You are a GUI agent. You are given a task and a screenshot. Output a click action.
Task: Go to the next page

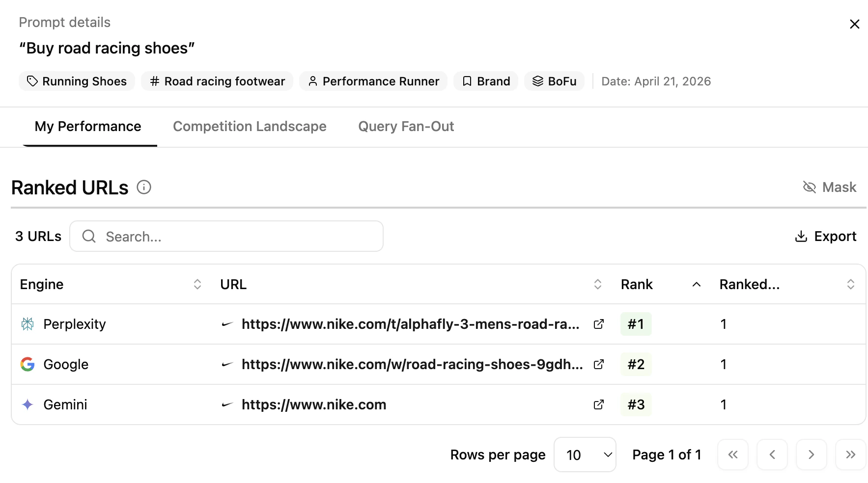pos(812,455)
